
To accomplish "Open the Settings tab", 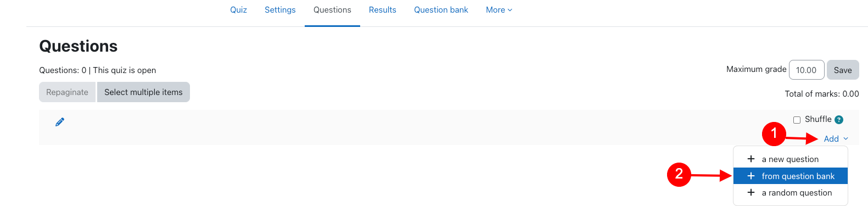I will (x=280, y=10).
